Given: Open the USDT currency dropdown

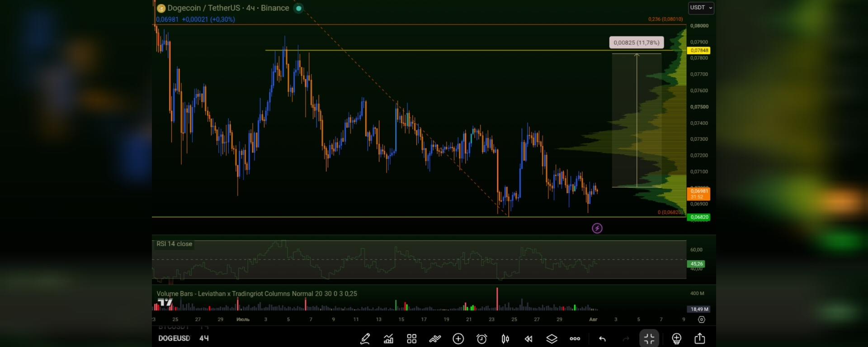Looking at the screenshot, I should 701,8.
